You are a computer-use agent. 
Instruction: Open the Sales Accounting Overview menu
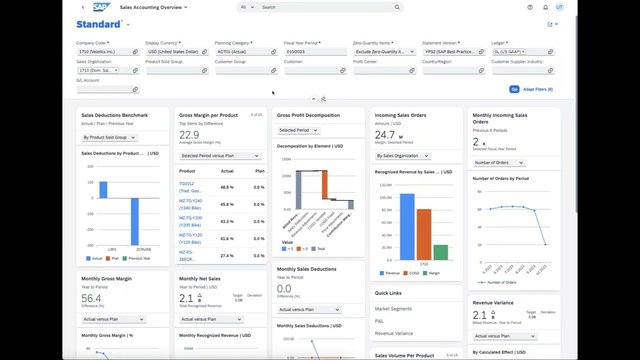tap(153, 7)
